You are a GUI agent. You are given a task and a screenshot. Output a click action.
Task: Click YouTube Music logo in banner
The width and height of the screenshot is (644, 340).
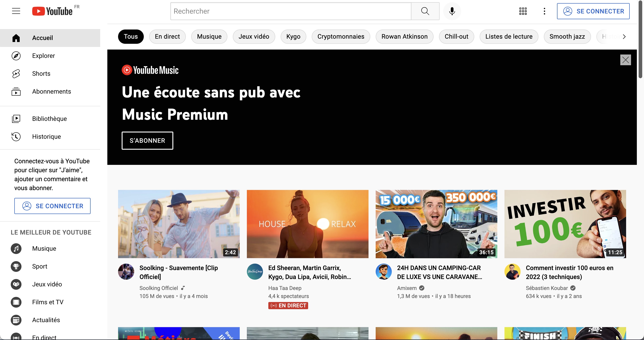point(150,70)
